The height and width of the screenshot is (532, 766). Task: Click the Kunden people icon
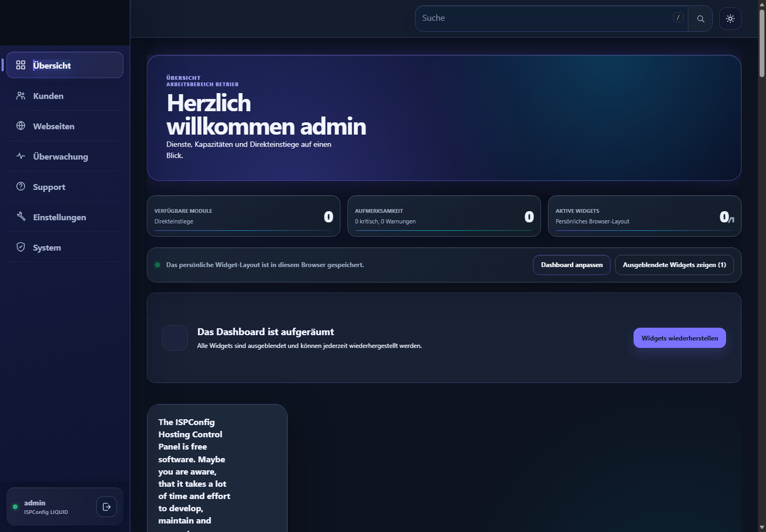[21, 96]
